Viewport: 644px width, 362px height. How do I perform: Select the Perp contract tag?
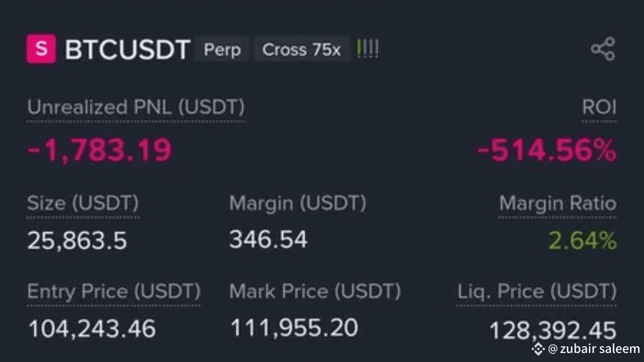pyautogui.click(x=222, y=50)
